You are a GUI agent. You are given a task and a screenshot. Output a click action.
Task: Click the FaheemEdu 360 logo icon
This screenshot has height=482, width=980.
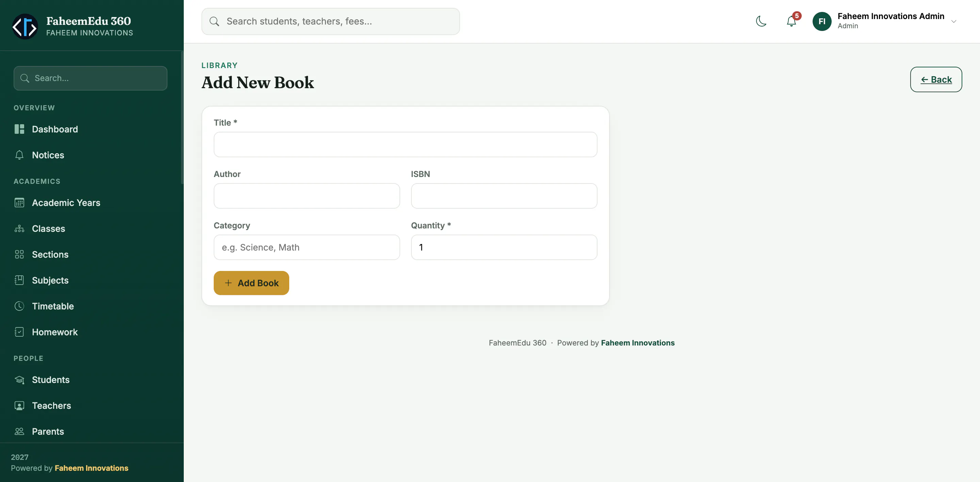click(25, 26)
